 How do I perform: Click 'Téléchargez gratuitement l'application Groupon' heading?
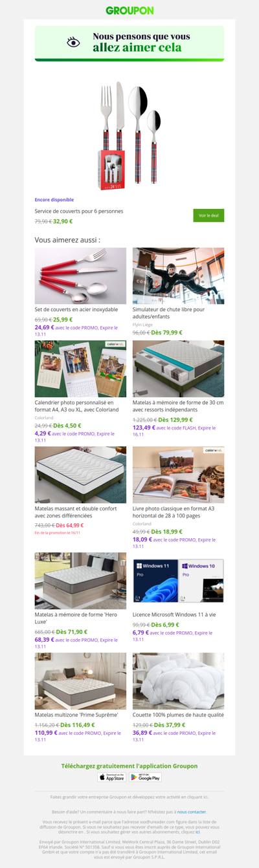pyautogui.click(x=129, y=766)
